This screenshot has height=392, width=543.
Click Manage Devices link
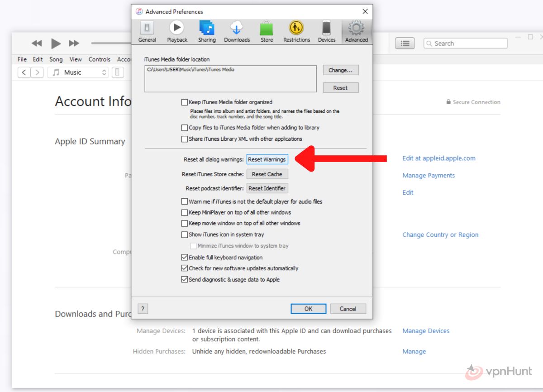click(426, 331)
